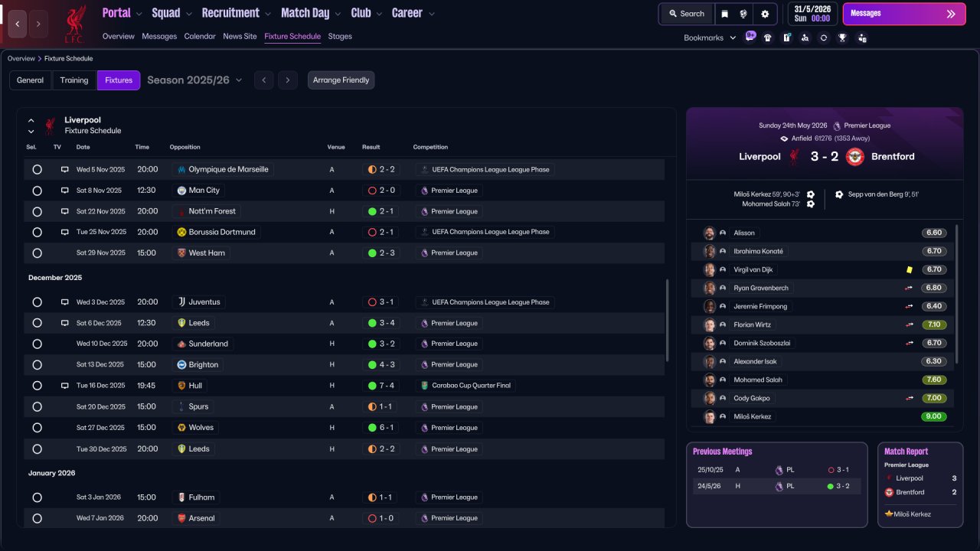Click the circular refresh-style icon in bookmarks bar
The image size is (980, 551).
click(x=824, y=37)
